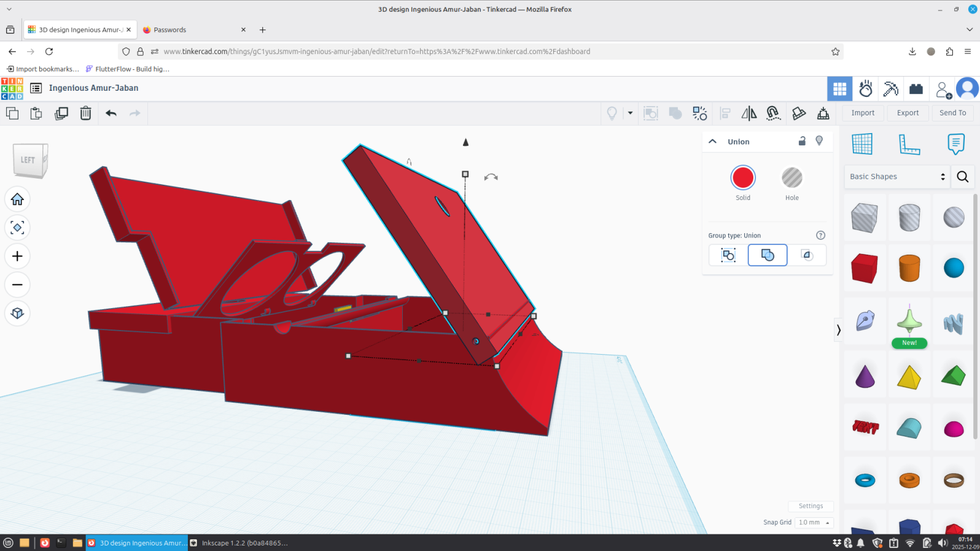The width and height of the screenshot is (980, 551).
Task: Click the Ungroup icon in toolbar
Action: tap(699, 114)
